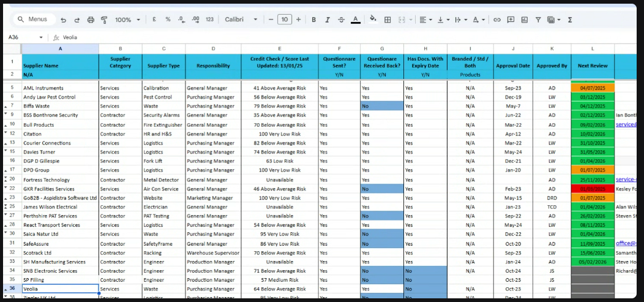Print the spreadsheet
The height and width of the screenshot is (302, 644).
click(91, 20)
